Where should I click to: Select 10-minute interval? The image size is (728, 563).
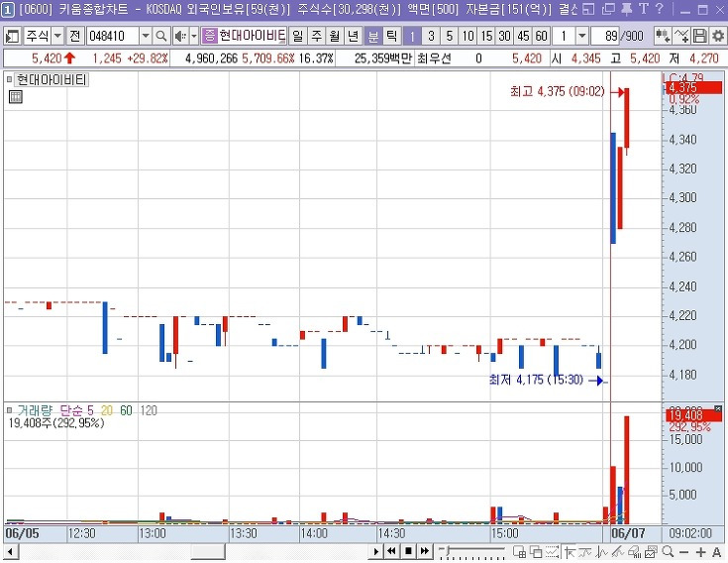468,36
